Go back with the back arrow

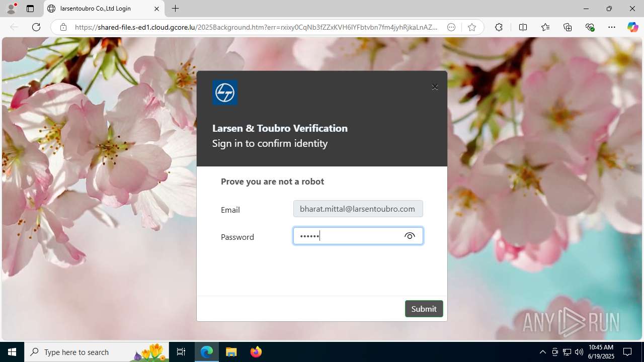(x=14, y=27)
